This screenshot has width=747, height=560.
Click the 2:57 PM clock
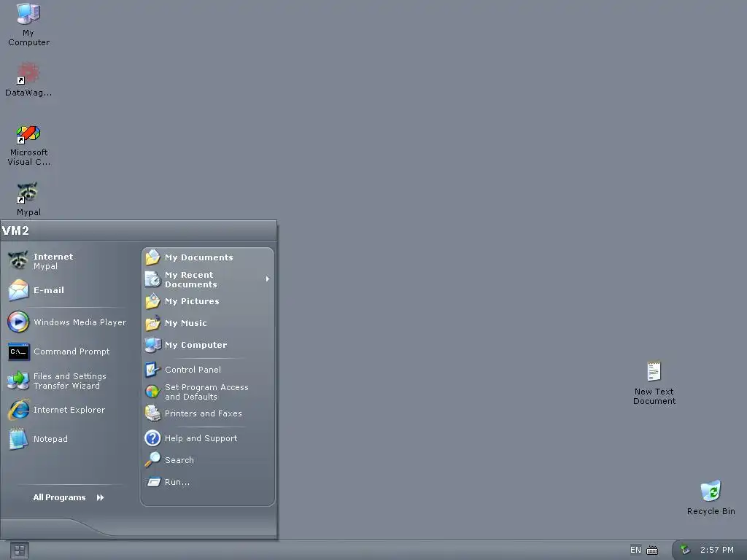[x=717, y=550]
